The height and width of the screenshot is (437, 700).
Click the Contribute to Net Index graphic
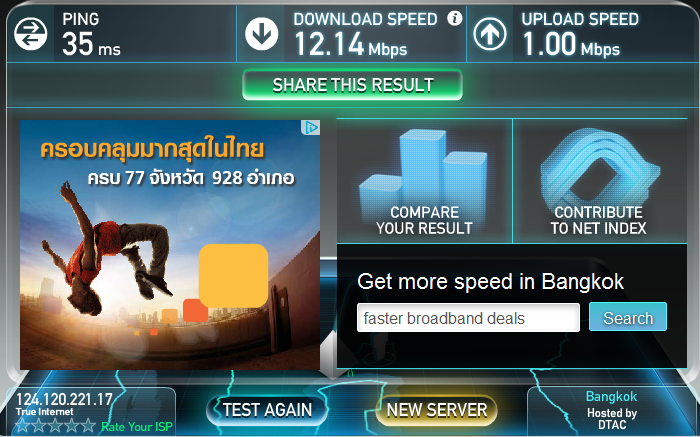click(599, 167)
